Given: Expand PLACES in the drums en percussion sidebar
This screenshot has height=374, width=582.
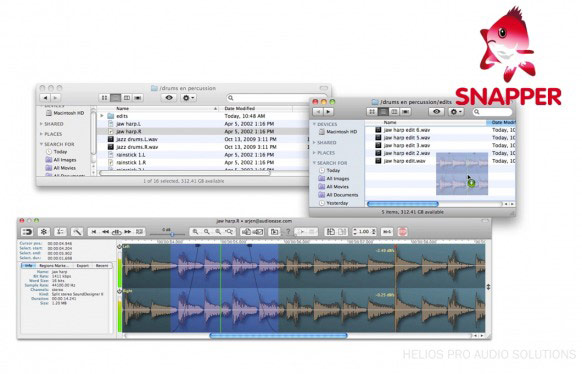Looking at the screenshot, I should 41,134.
